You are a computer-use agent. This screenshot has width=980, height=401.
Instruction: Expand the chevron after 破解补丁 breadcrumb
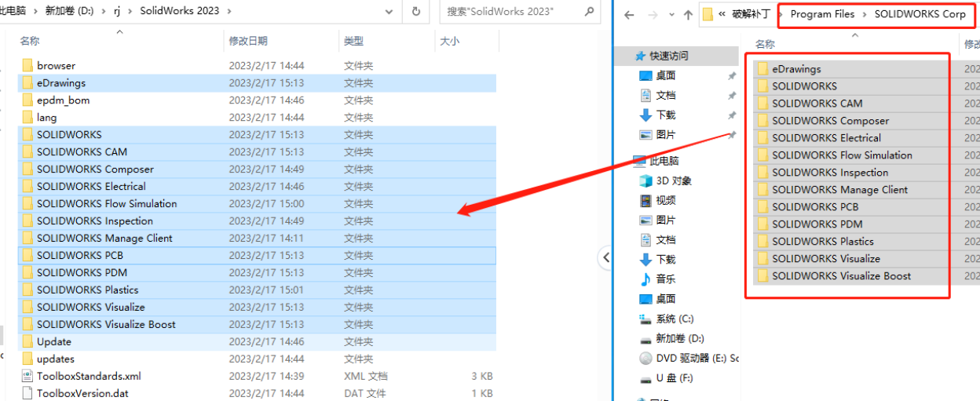pos(781,14)
